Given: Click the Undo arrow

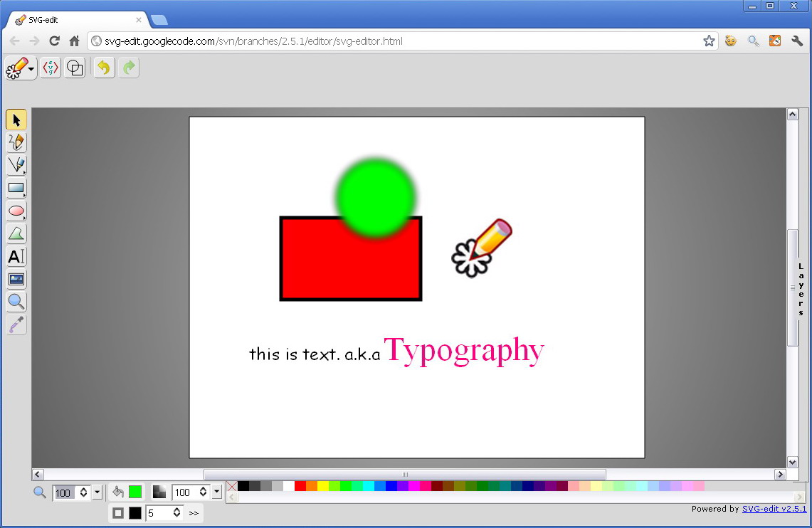Looking at the screenshot, I should coord(103,67).
